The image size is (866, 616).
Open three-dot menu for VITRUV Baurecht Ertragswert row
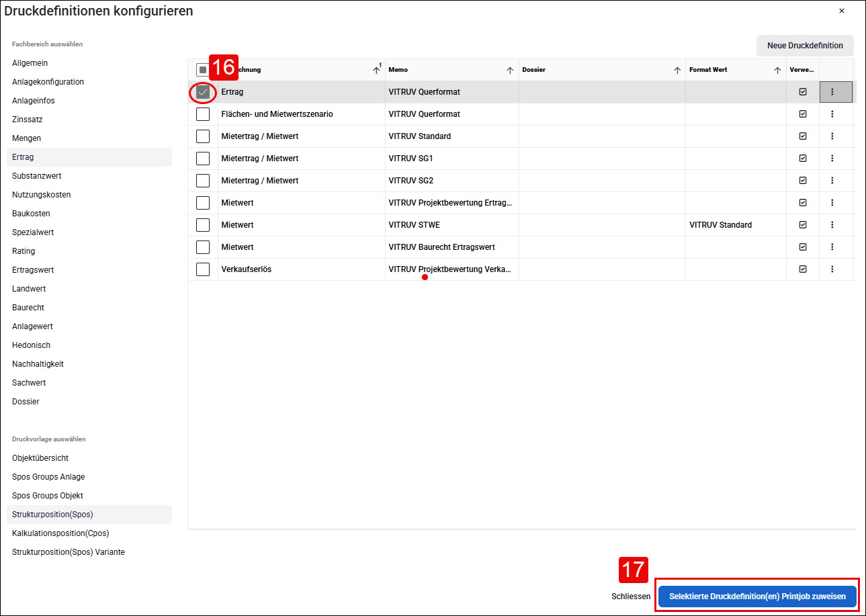[832, 247]
